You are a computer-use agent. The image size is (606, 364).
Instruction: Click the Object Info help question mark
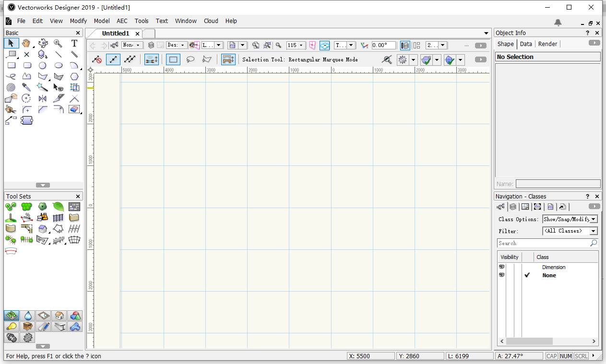point(587,33)
